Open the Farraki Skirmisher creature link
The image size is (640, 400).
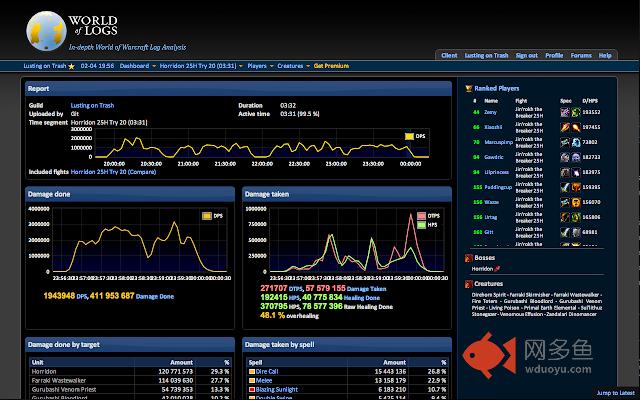click(x=529, y=295)
